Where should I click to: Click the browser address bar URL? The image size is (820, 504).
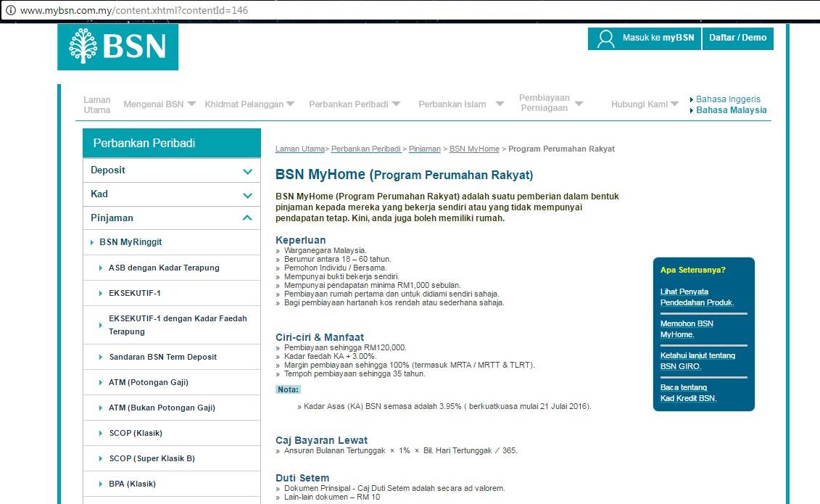(x=134, y=10)
